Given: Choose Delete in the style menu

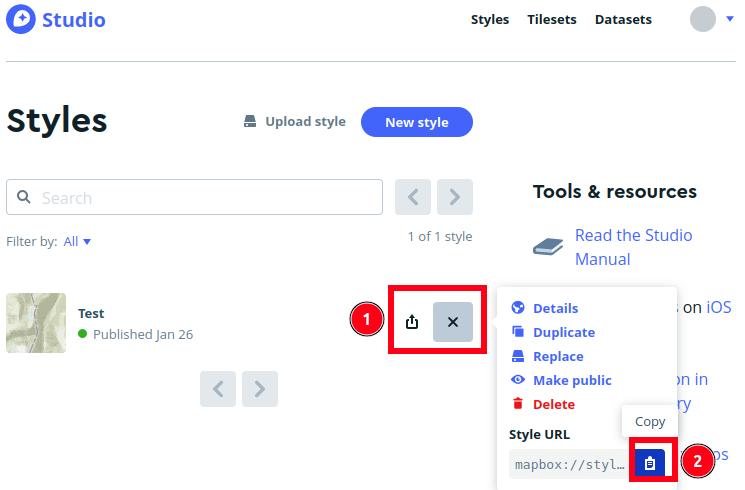Looking at the screenshot, I should tap(544, 404).
